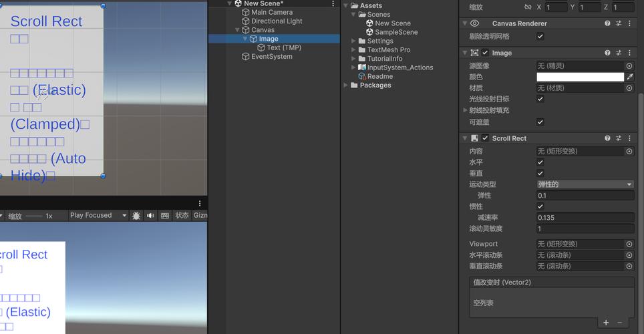This screenshot has width=644, height=334.
Task: Open Scroll Rect presets icon
Action: (x=619, y=138)
